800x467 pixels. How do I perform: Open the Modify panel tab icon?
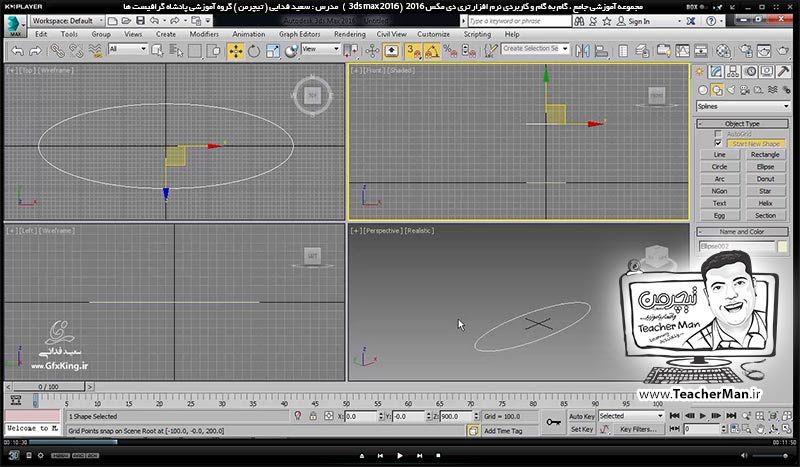[x=716, y=72]
